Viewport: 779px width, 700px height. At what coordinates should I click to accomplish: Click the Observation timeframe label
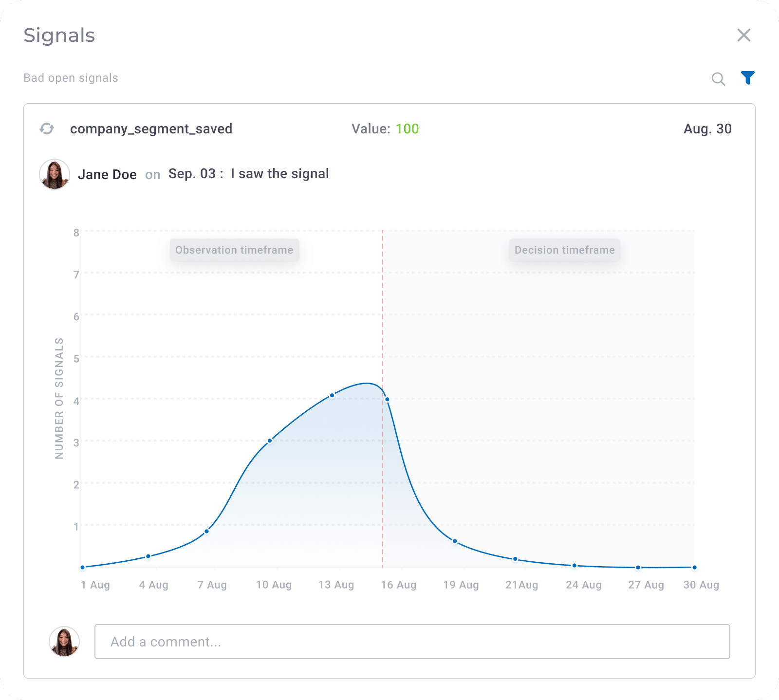234,250
